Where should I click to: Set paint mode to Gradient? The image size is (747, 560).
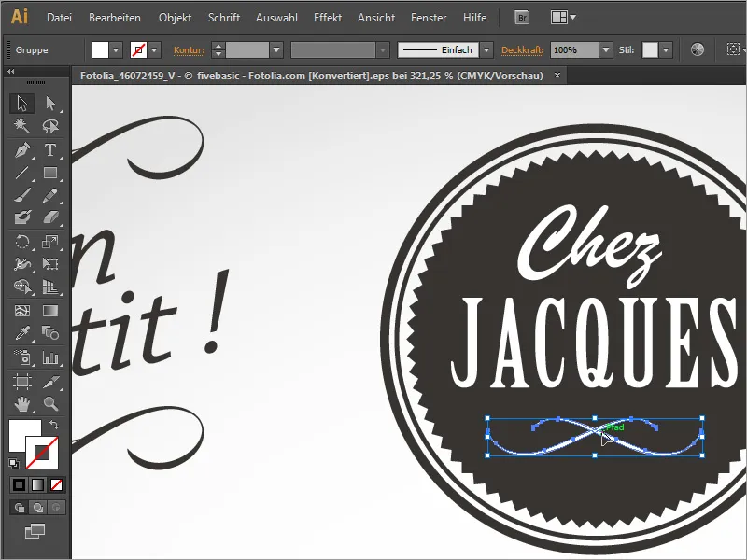[x=37, y=485]
